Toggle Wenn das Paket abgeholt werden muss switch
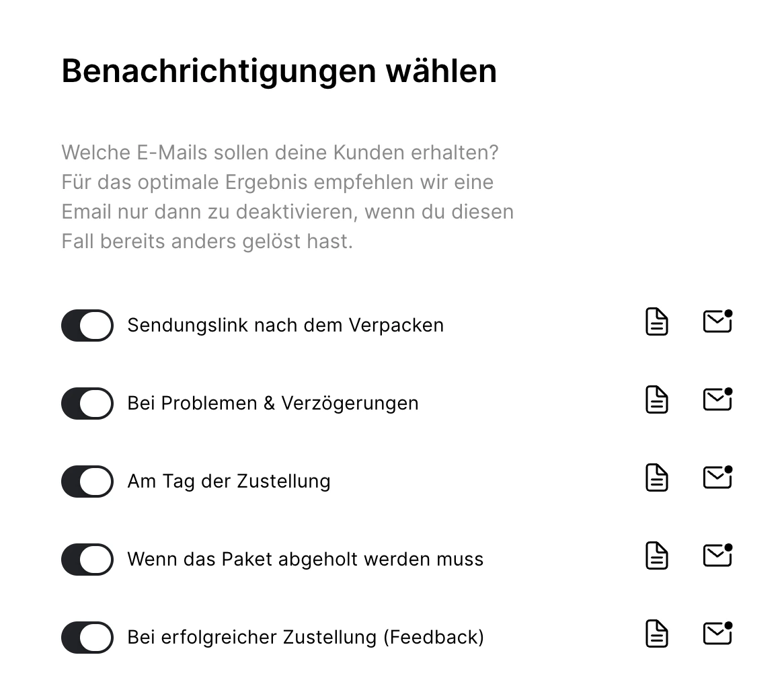784x690 pixels. [87, 560]
